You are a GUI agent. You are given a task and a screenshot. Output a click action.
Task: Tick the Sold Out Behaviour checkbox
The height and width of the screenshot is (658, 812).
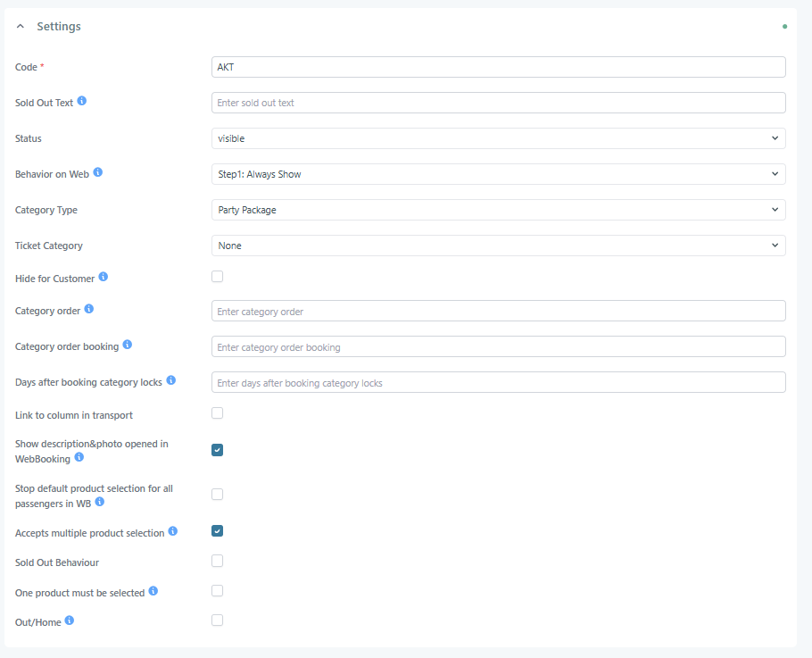[x=217, y=561]
